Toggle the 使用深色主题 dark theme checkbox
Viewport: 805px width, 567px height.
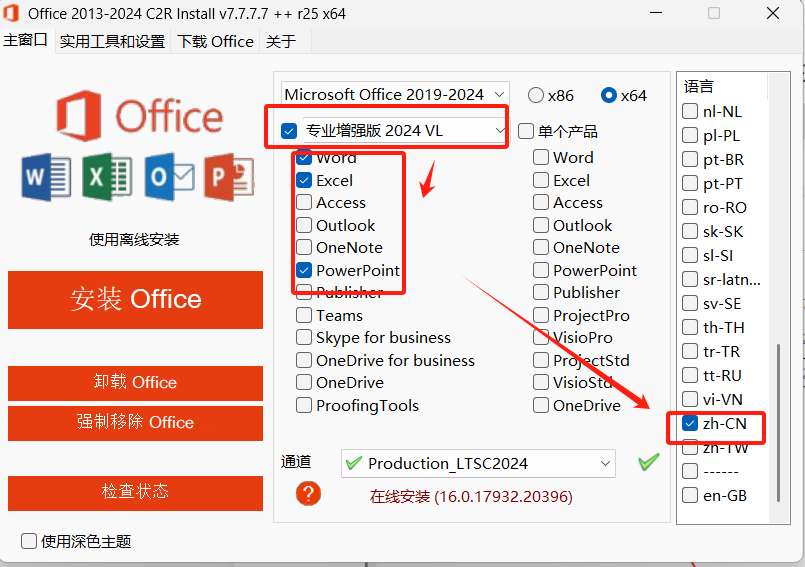tap(29, 541)
